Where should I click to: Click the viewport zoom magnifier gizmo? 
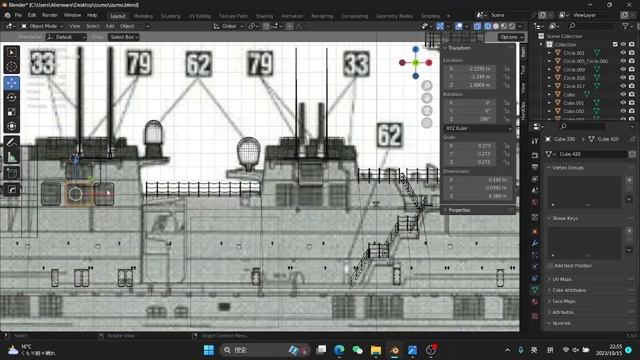pyautogui.click(x=427, y=85)
